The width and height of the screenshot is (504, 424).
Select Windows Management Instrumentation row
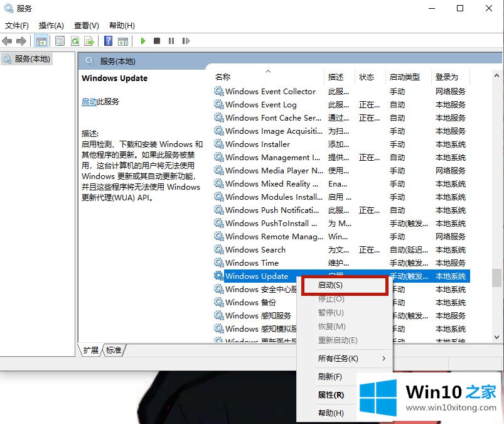coord(341,157)
